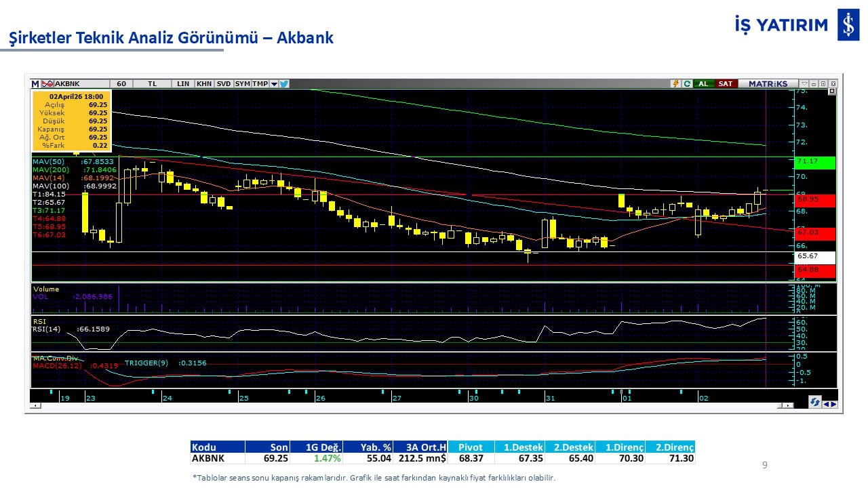Click the green 71.17 price level marker

pyautogui.click(x=815, y=162)
